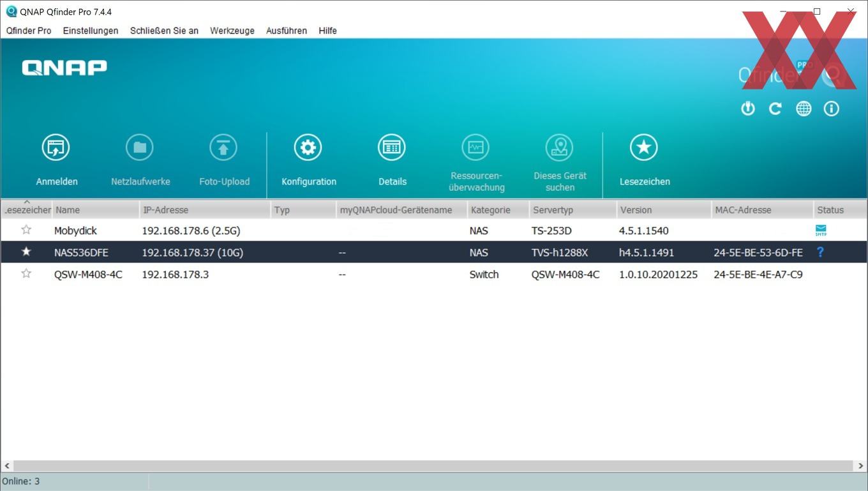Bookmark the QSW-M408-4C switch star
The image size is (868, 491).
(26, 273)
